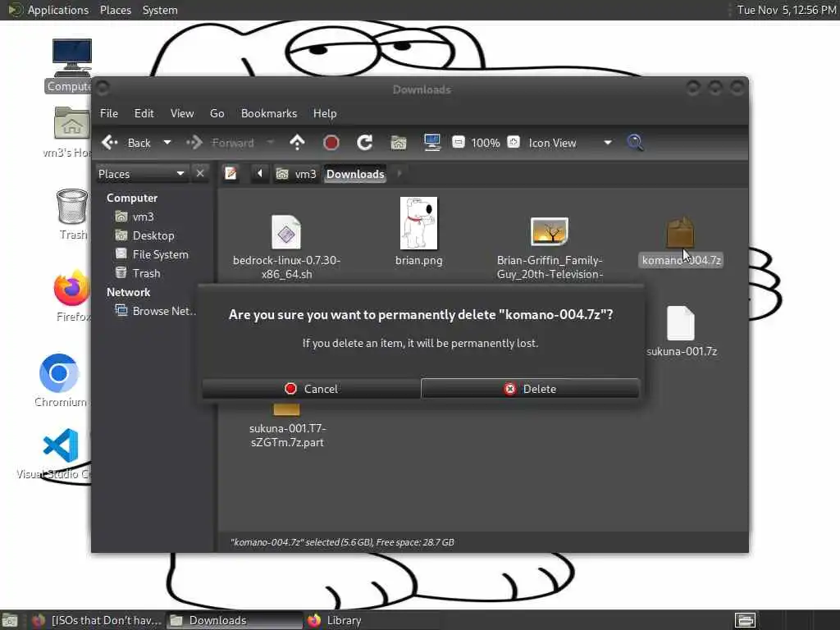Expand the Back history dropdown arrow

point(167,143)
